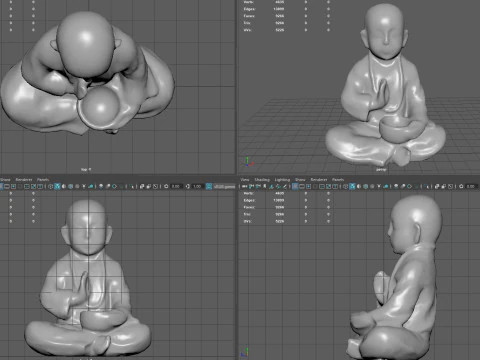Toggle Safe Title in side view panel

[335, 186]
